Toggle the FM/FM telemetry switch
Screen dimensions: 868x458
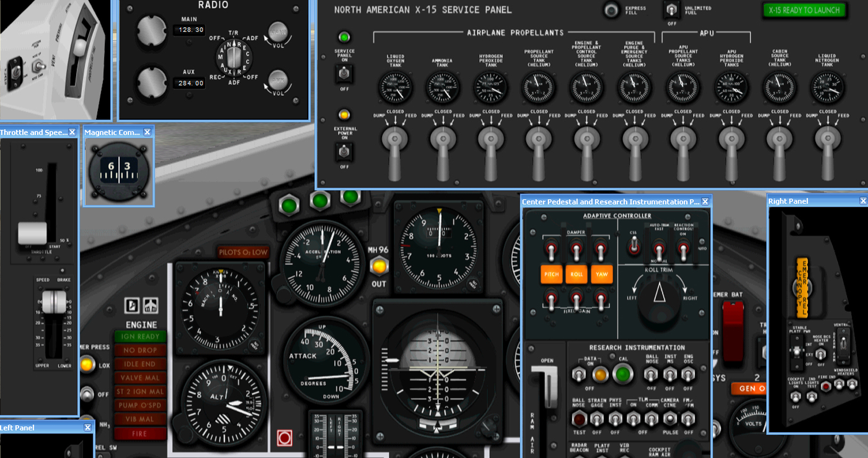[688, 420]
